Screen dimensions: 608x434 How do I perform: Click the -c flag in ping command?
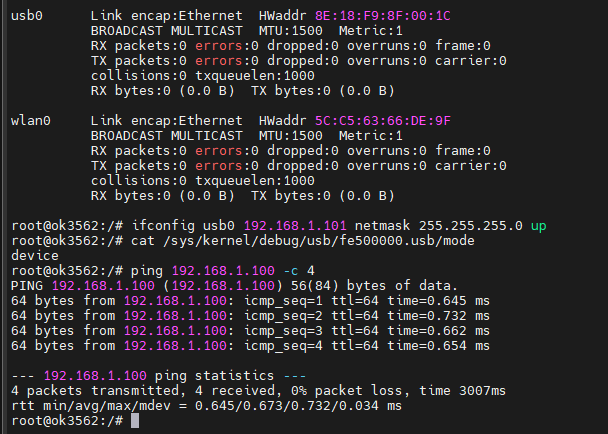(x=291, y=271)
